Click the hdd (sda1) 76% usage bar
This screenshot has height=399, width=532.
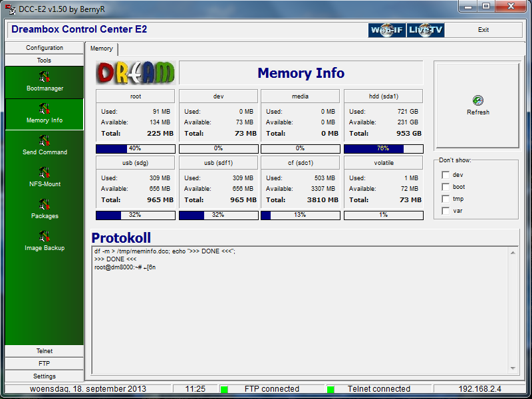(384, 148)
